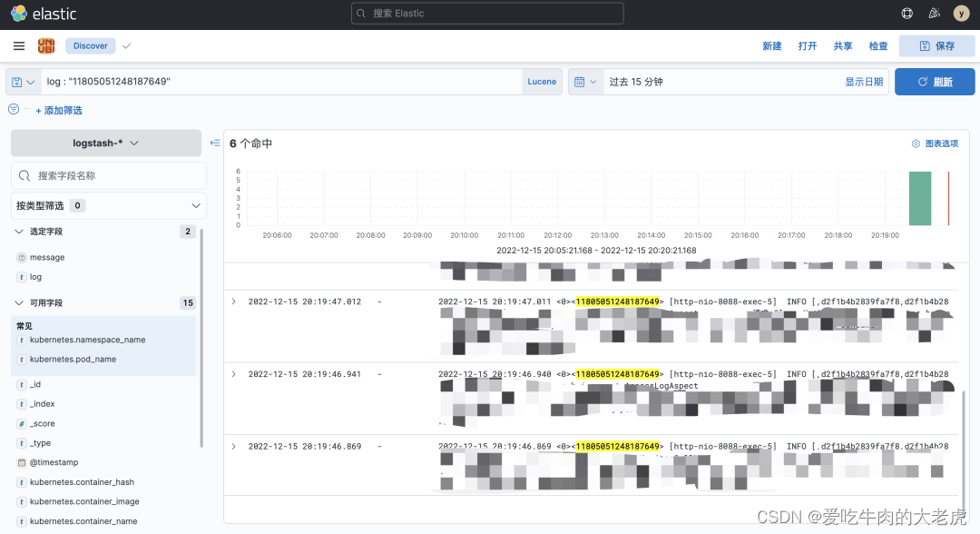Expand the 20:19:46.869 log row
980x534 pixels.
click(x=234, y=447)
